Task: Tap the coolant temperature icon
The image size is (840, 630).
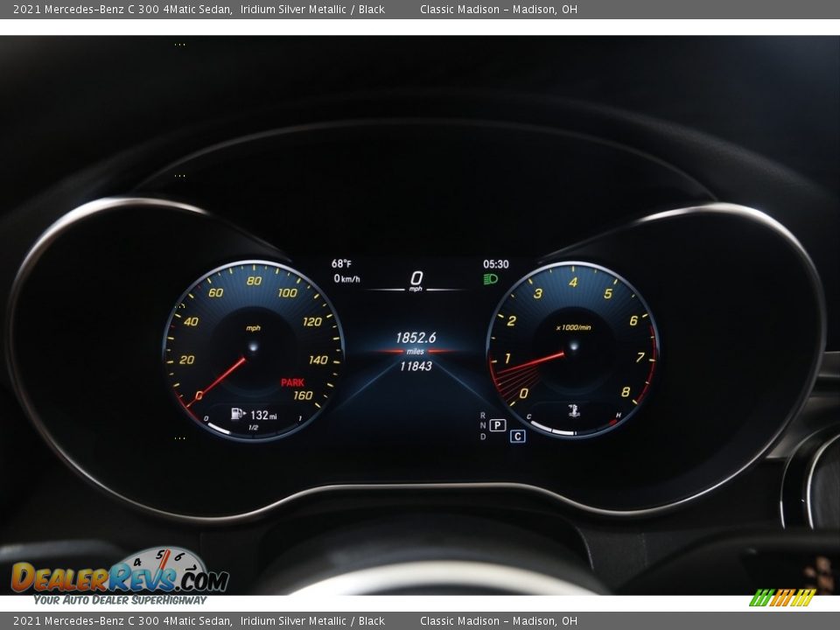Action: pyautogui.click(x=574, y=410)
